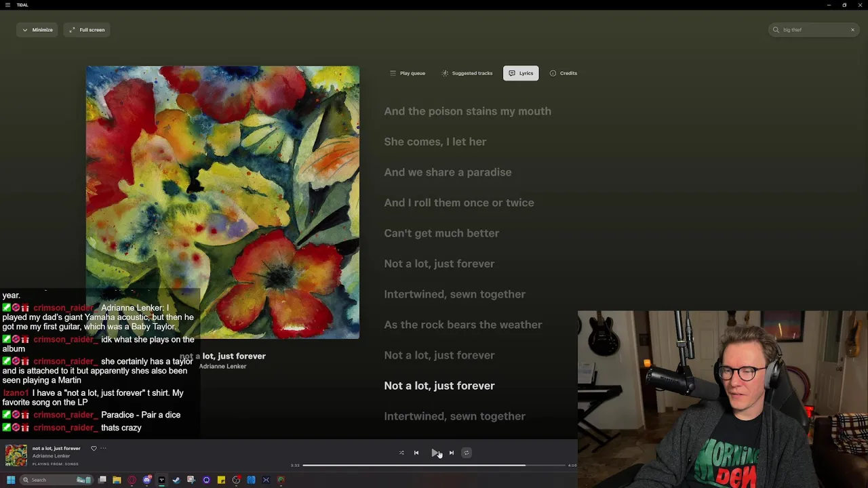This screenshot has width=868, height=488.
Task: Click the Credits info circle icon
Action: pyautogui.click(x=553, y=73)
